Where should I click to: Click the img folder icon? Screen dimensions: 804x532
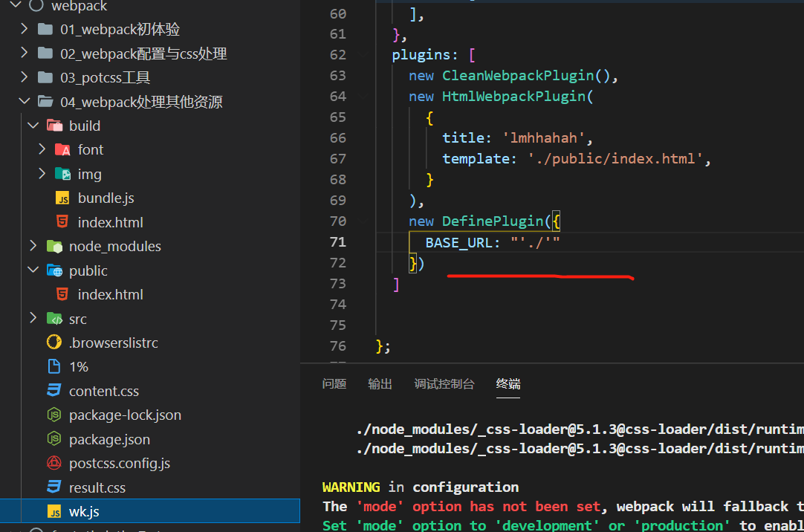coord(62,175)
